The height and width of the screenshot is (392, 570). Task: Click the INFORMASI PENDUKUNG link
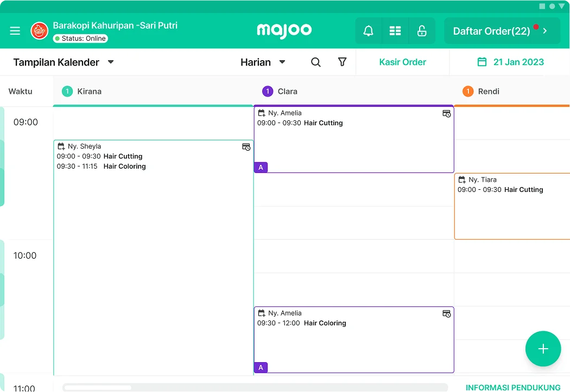513,387
